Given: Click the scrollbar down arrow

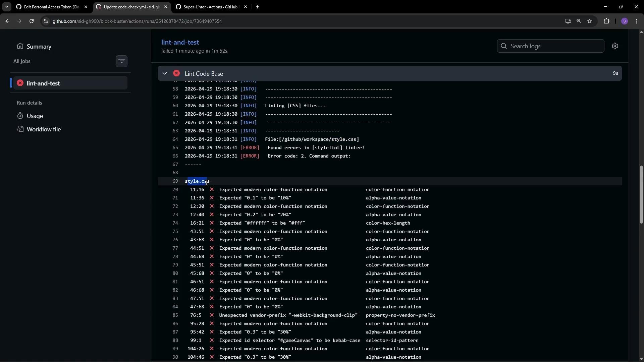Looking at the screenshot, I should (641, 359).
